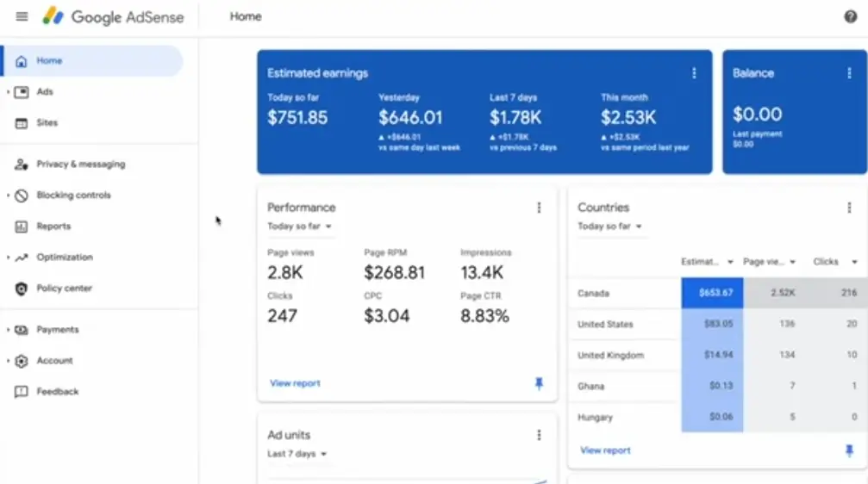
Task: Click the Home house icon in sidebar
Action: pyautogui.click(x=21, y=61)
